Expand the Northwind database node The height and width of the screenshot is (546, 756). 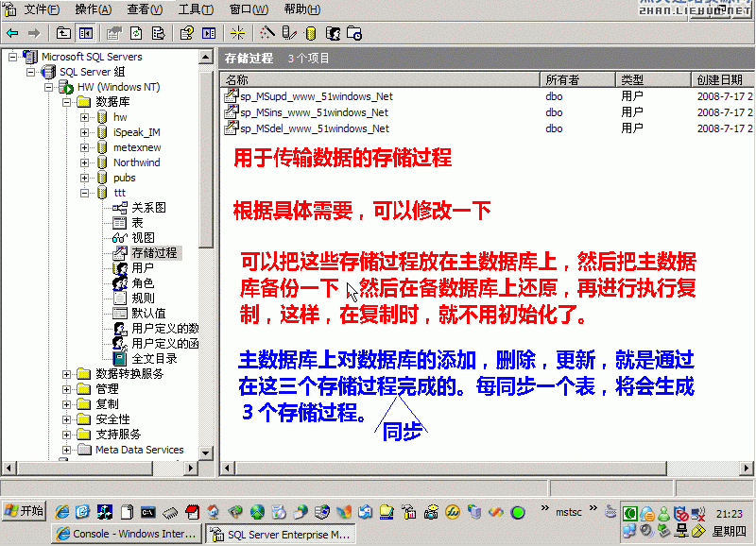(84, 162)
